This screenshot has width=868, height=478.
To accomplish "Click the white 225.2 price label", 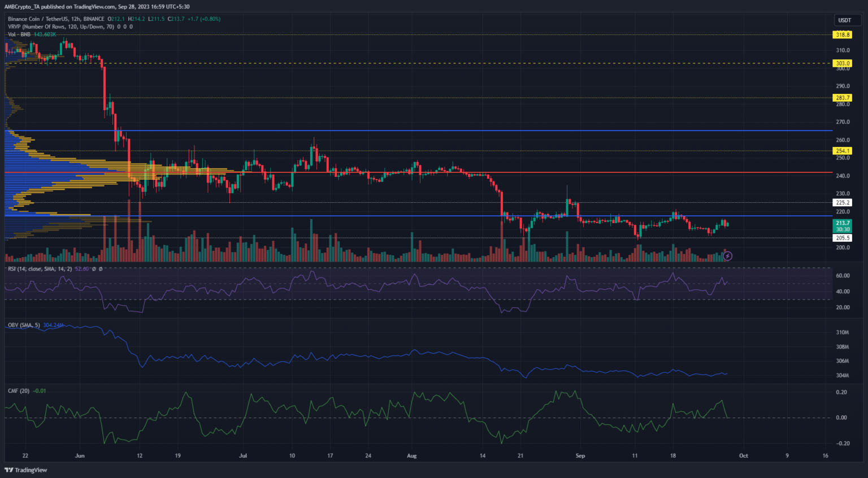I will click(843, 202).
